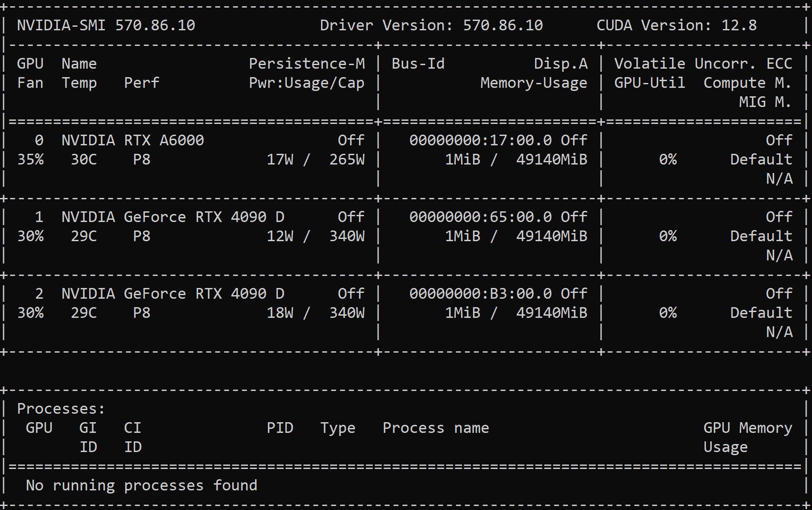Select bus ID '00000000:17:00.0'
The image size is (812, 510).
coord(481,140)
